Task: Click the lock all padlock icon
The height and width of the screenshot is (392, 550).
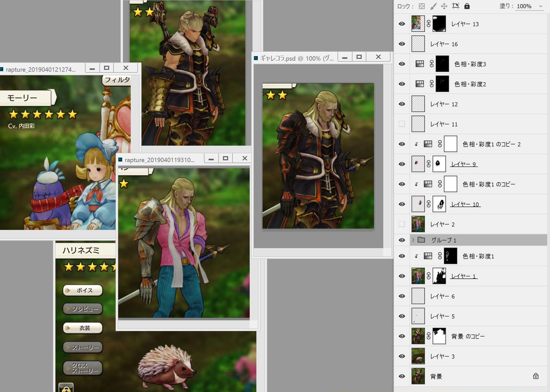Action: pyautogui.click(x=467, y=6)
